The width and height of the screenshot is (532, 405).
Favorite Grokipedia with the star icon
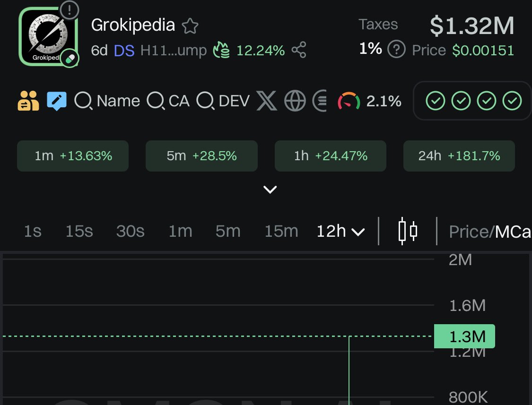(x=190, y=26)
